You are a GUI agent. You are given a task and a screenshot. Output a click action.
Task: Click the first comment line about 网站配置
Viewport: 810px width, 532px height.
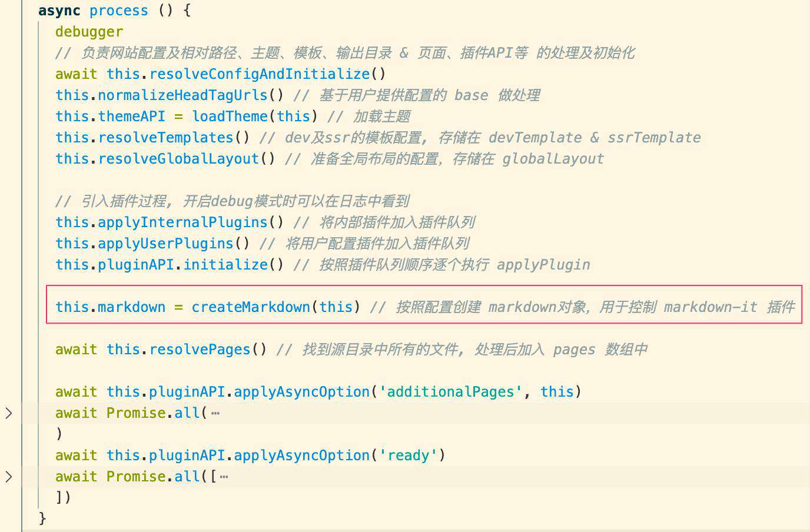coord(345,53)
